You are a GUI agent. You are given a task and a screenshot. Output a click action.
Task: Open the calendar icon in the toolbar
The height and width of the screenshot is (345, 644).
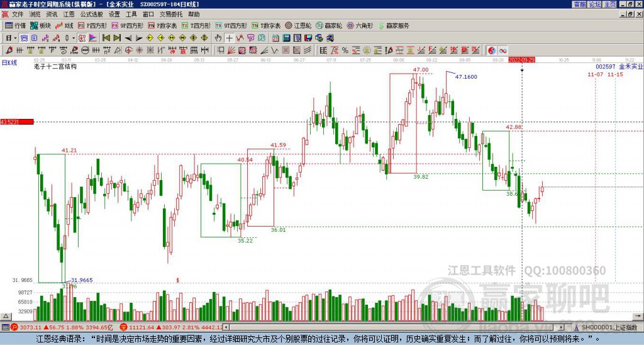[275, 38]
